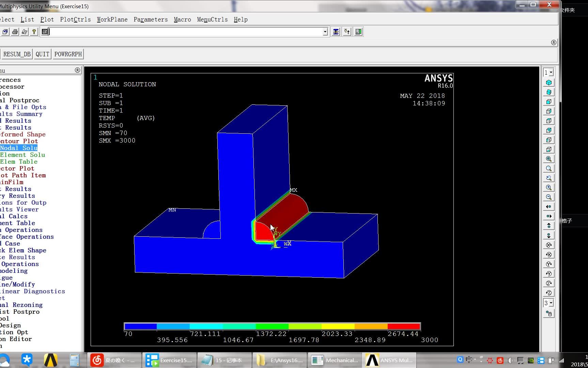Open the PlotCtrls menu
The width and height of the screenshot is (588, 368).
[75, 19]
